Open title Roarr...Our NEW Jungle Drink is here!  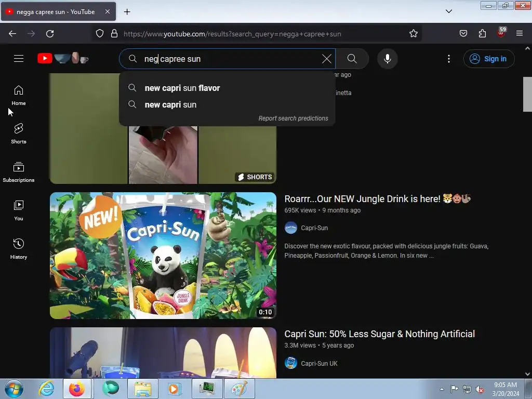377,199
